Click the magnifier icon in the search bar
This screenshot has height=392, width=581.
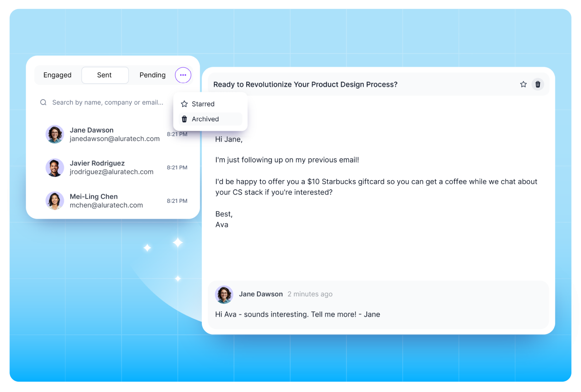[x=43, y=102]
